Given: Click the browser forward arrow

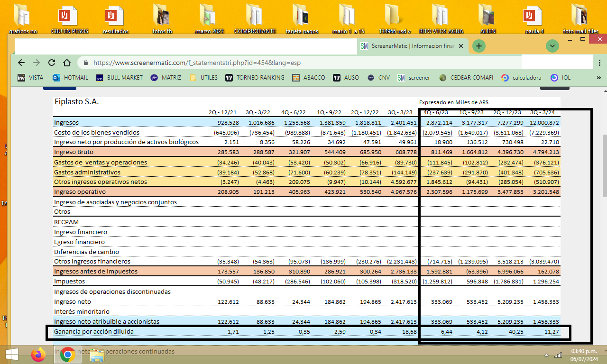Looking at the screenshot, I should [37, 63].
